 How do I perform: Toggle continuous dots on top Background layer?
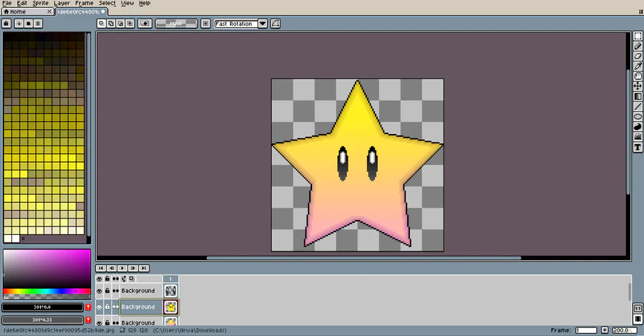[x=116, y=291]
